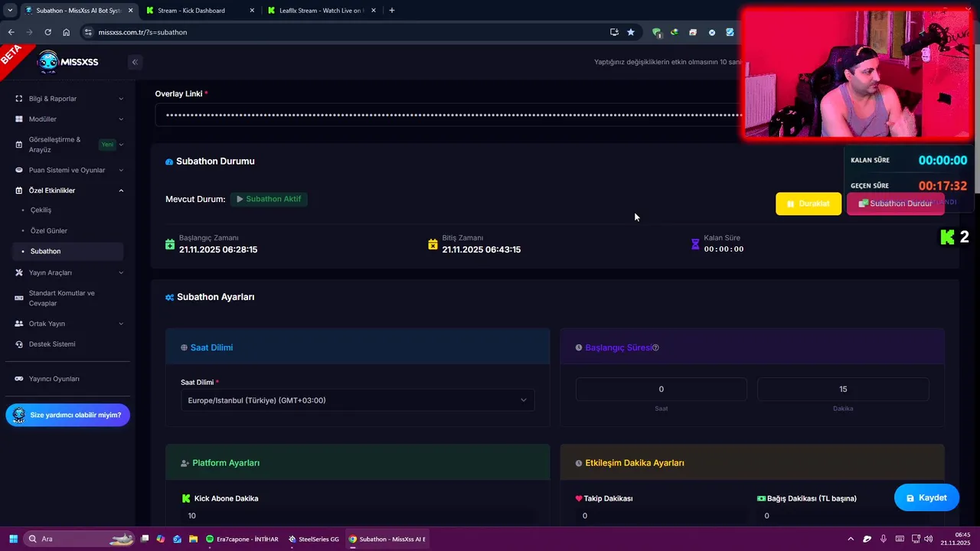The width and height of the screenshot is (980, 551).
Task: Bookmark this page with the star icon
Action: [631, 32]
